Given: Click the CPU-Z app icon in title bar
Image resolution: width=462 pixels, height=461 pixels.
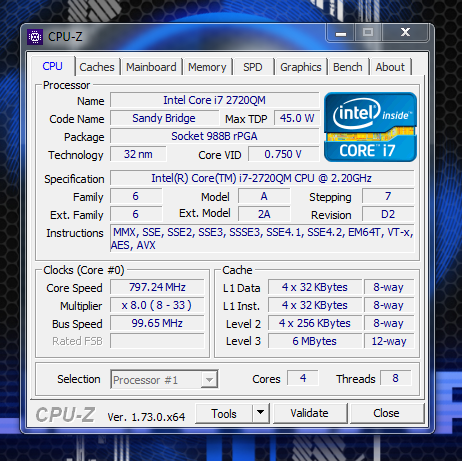Looking at the screenshot, I should [x=35, y=37].
